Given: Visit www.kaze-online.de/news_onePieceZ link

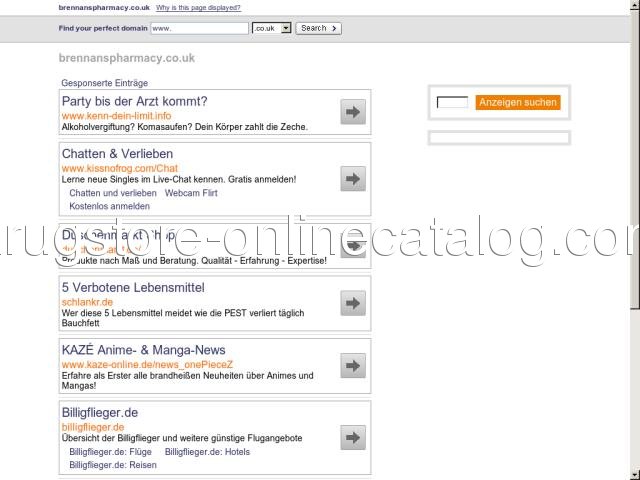Looking at the screenshot, I should [x=147, y=364].
